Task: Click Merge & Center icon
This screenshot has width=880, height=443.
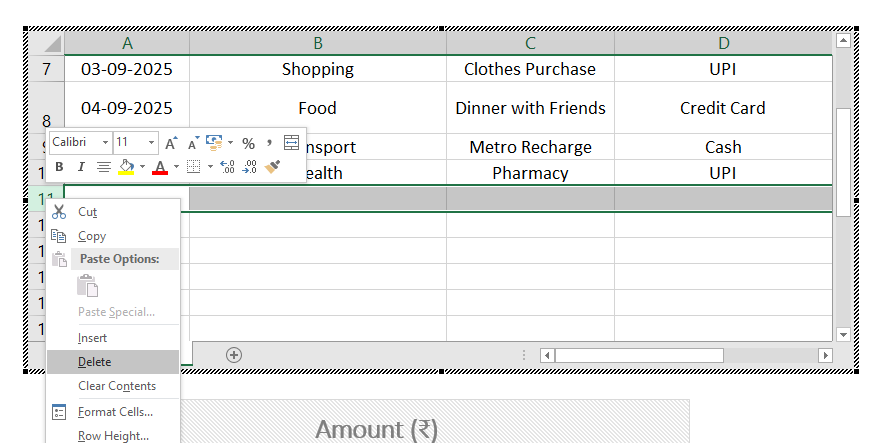Action: 291,143
